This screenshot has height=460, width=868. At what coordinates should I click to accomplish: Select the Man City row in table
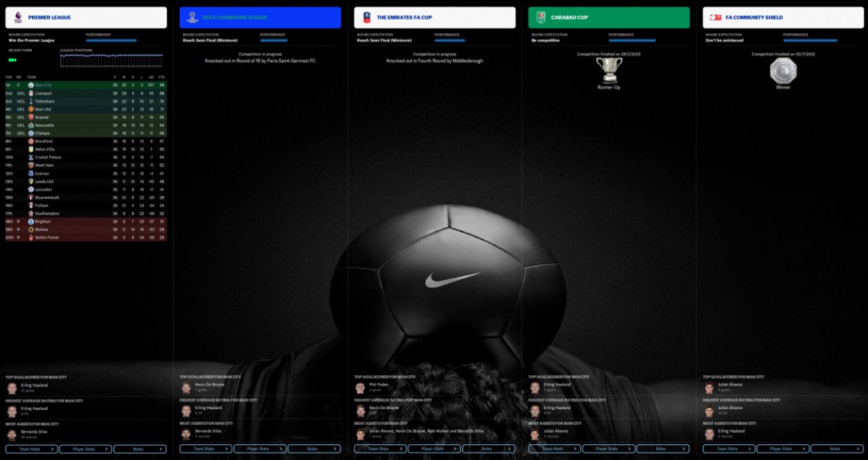86,85
